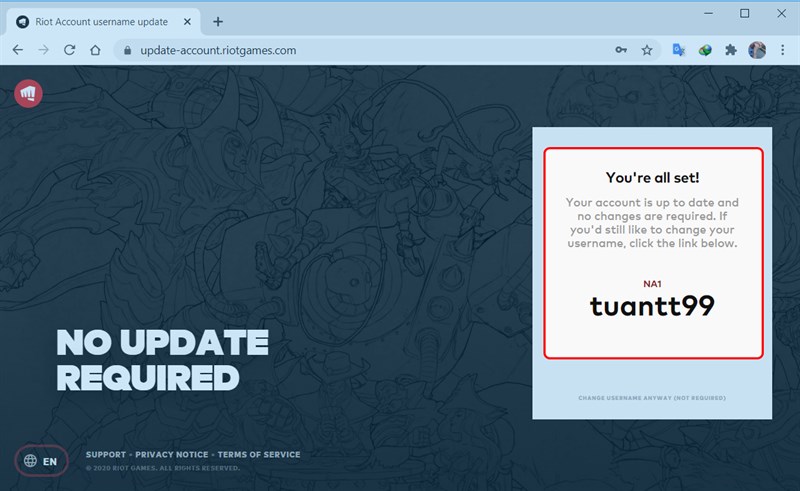The image size is (800, 491).
Task: Click the account up to date message
Action: pyautogui.click(x=652, y=223)
